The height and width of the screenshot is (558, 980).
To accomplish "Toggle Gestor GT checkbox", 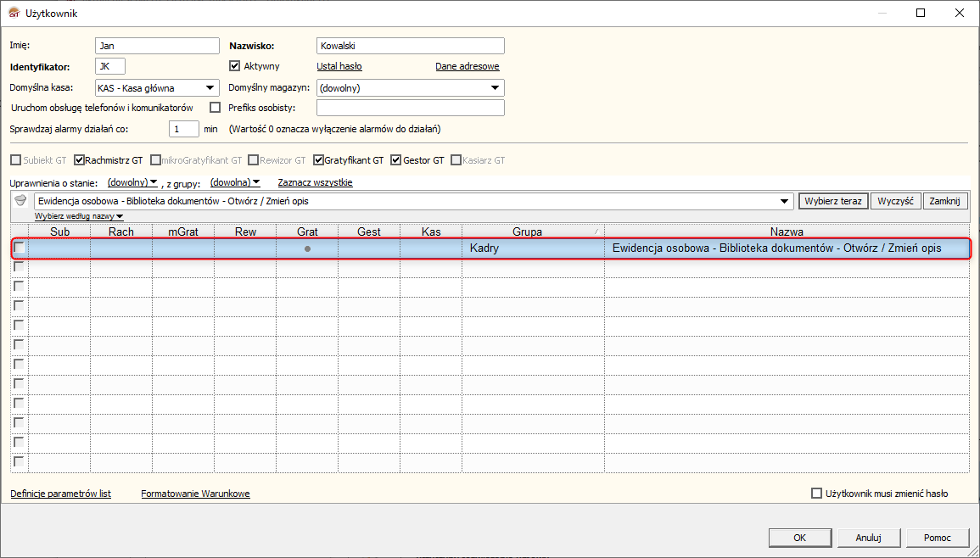I will click(x=395, y=160).
